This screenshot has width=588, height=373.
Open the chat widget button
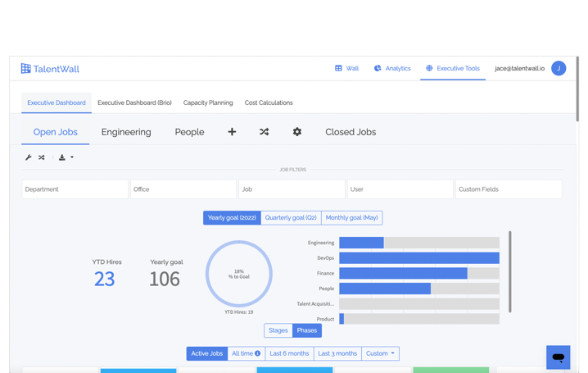coord(558,357)
